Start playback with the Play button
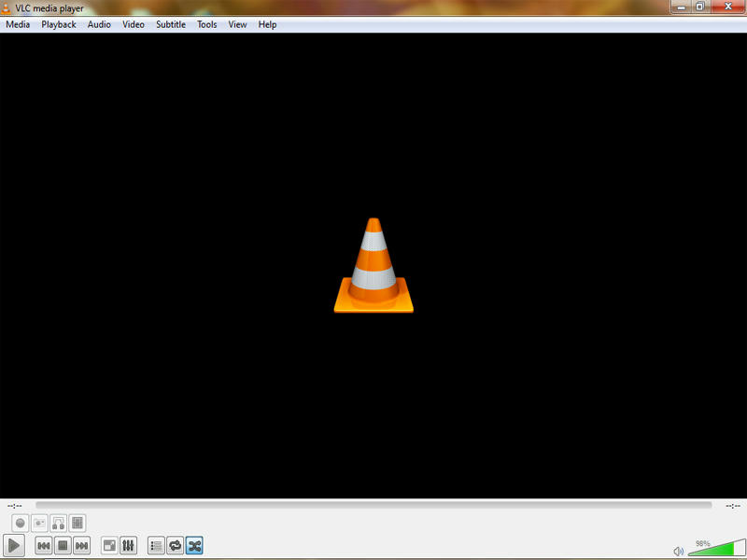Viewport: 747px width, 560px height. pyautogui.click(x=14, y=545)
